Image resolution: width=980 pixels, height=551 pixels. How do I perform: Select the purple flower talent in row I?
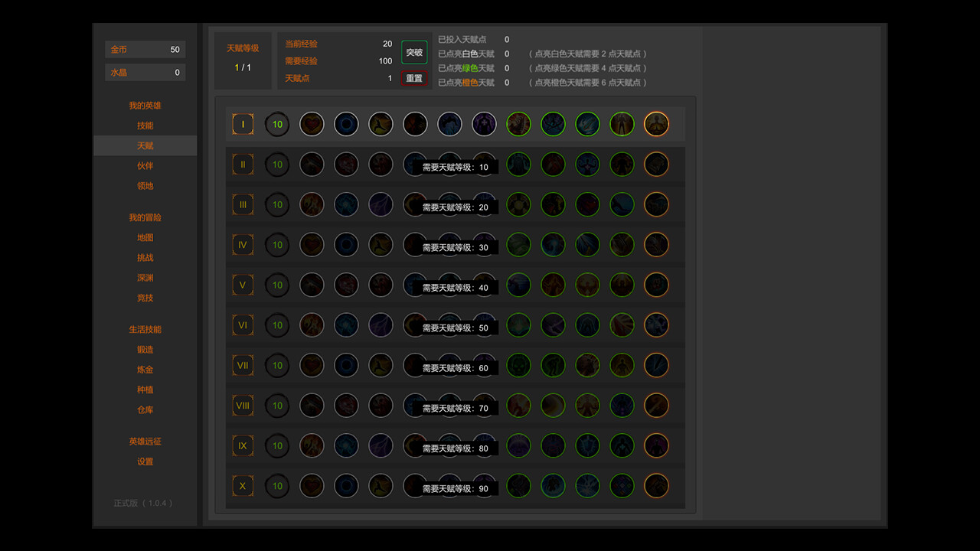(484, 123)
